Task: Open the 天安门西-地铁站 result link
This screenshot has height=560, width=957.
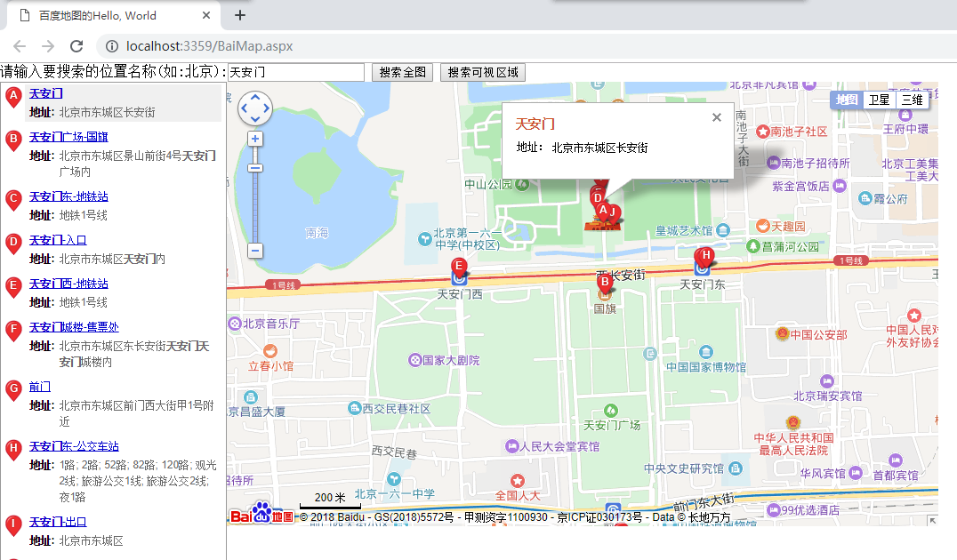Action: tap(68, 284)
